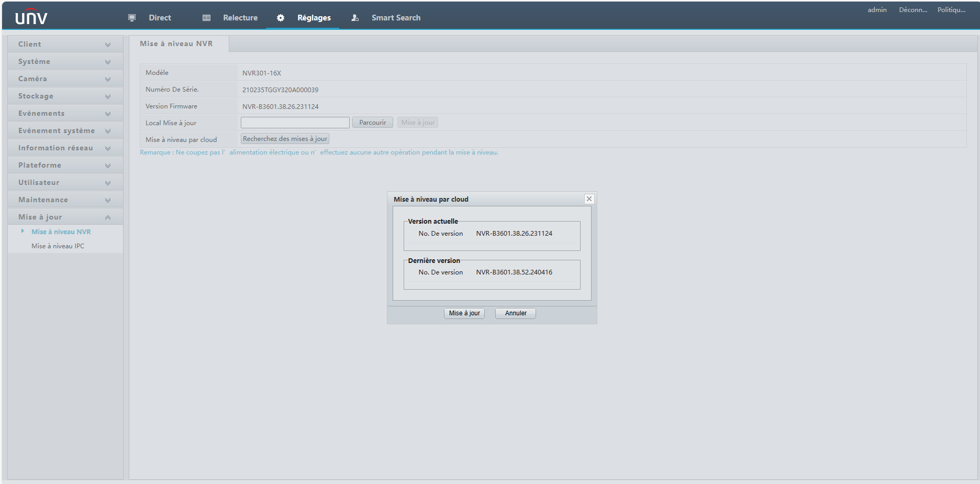Close the cloud upgrade dialog
Viewport: 980px width, 484px height.
coord(589,199)
